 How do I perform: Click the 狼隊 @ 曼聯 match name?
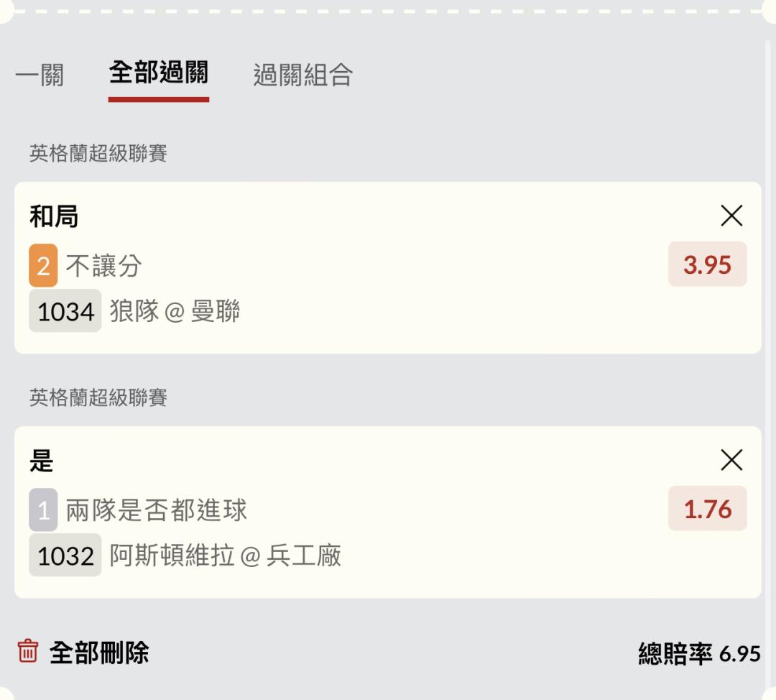tap(175, 311)
